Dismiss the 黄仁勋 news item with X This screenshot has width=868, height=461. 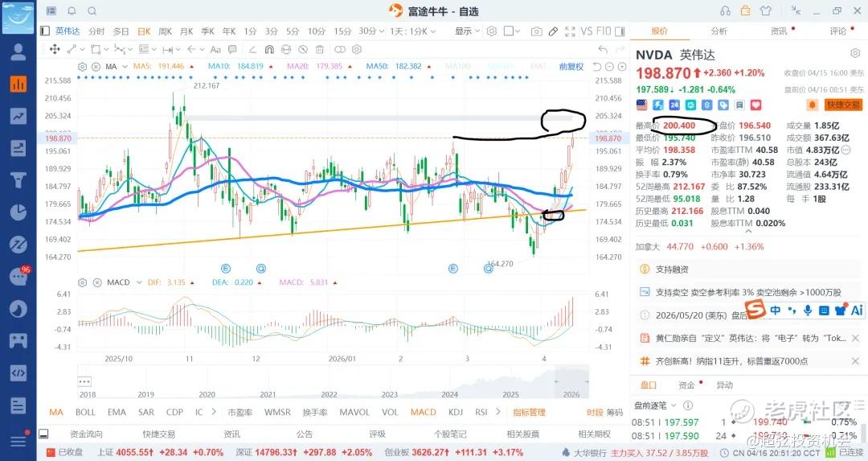click(x=855, y=337)
